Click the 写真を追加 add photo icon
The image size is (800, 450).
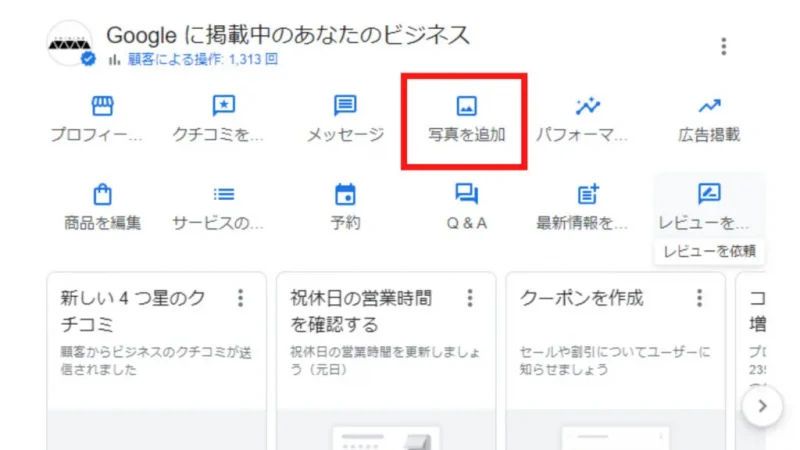coord(466,106)
